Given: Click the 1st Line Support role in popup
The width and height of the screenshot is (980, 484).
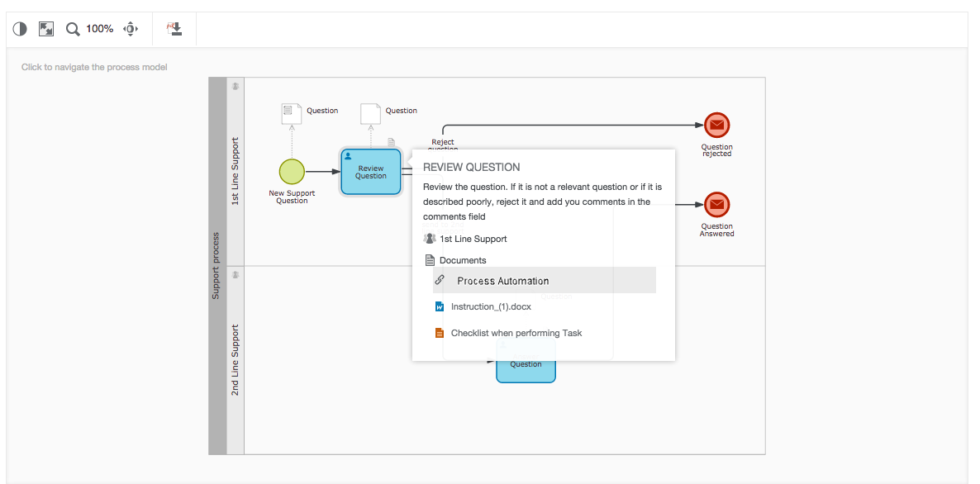Looking at the screenshot, I should tap(473, 239).
